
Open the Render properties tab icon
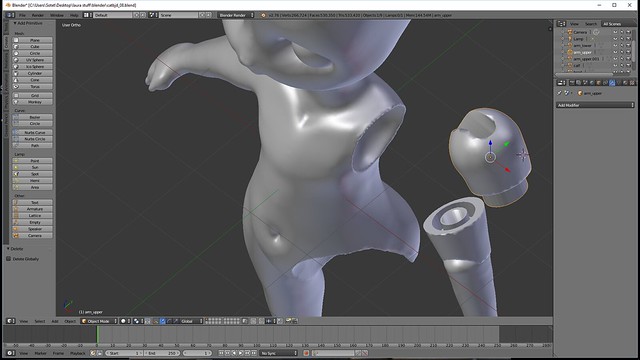572,83
